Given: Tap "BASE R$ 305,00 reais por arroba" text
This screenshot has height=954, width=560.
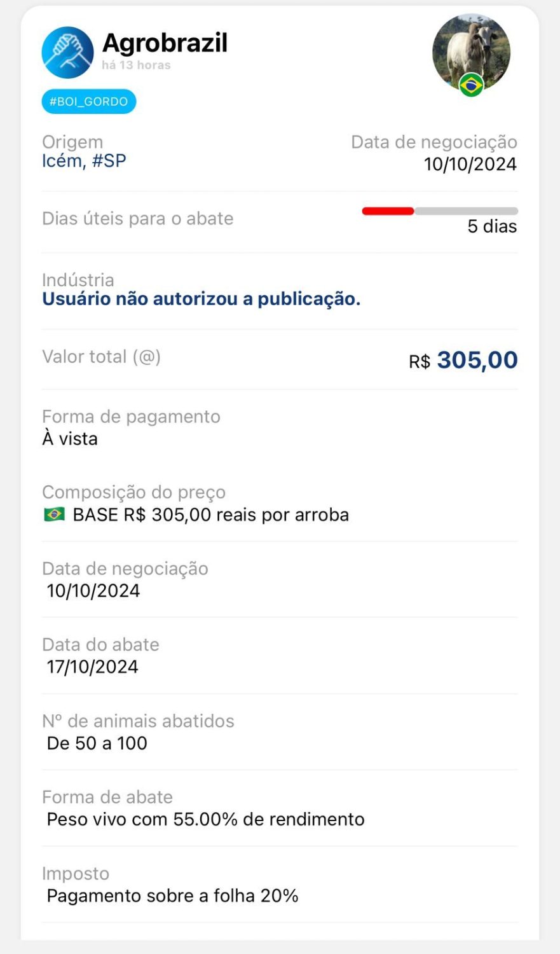Looking at the screenshot, I should point(210,515).
